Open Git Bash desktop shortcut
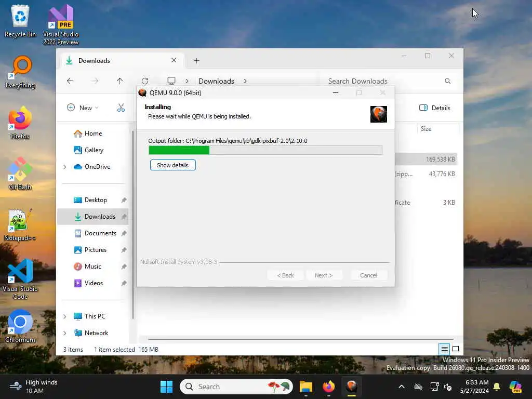Screen dimensions: 532x399 20,174
